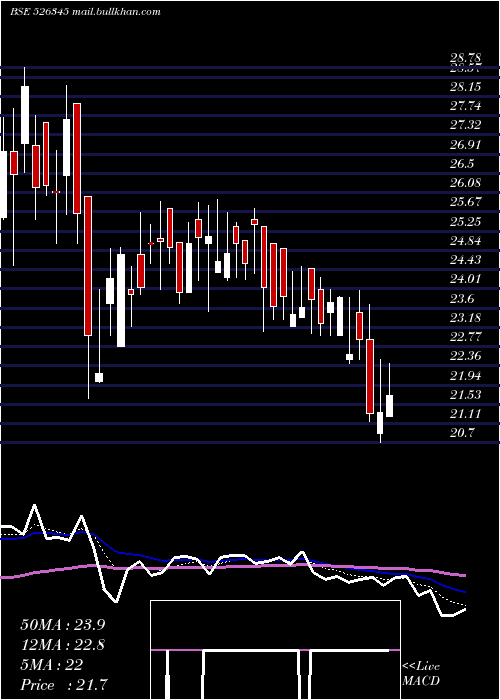Click the 24.84 price axis label

pos(466,241)
